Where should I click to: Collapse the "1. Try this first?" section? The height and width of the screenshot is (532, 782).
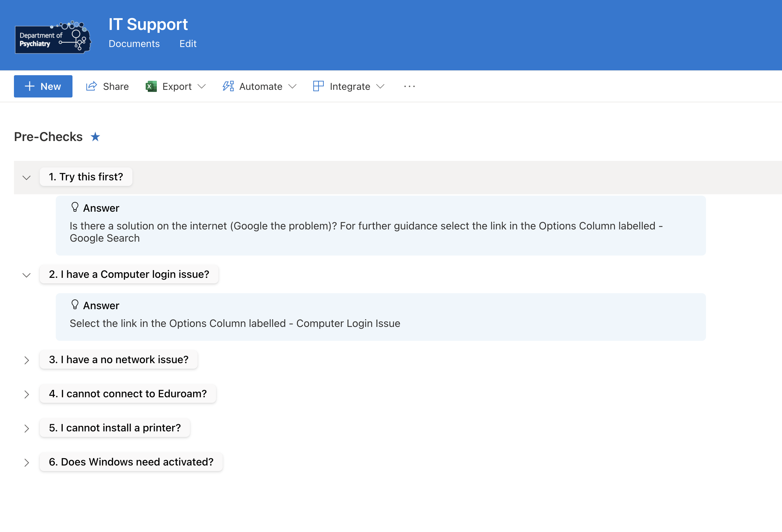26,178
